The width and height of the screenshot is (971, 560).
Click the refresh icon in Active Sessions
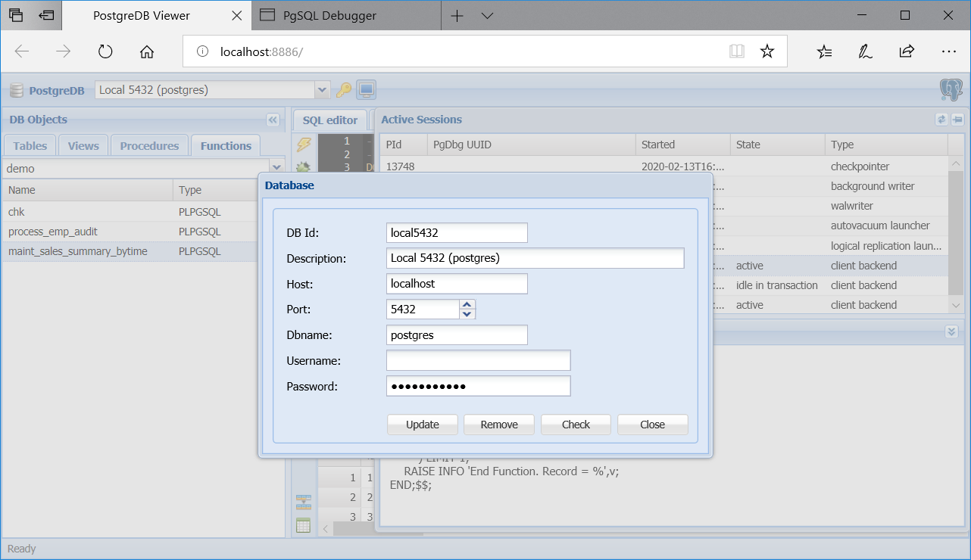click(941, 120)
